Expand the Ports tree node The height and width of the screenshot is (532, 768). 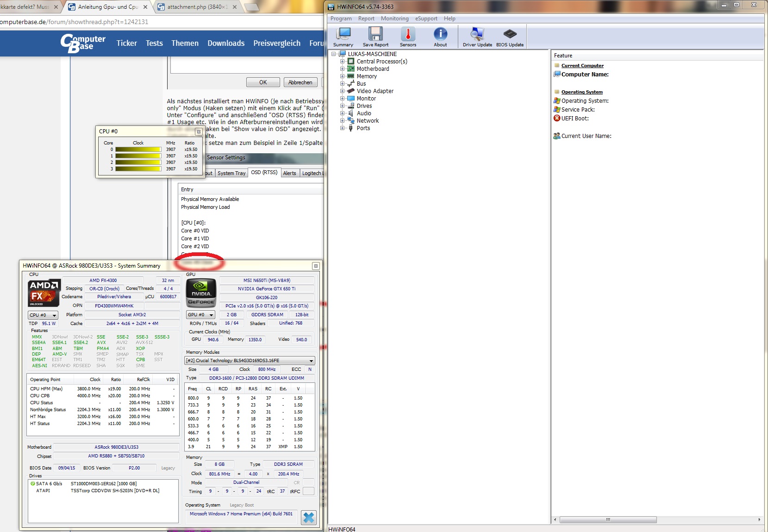tap(342, 128)
